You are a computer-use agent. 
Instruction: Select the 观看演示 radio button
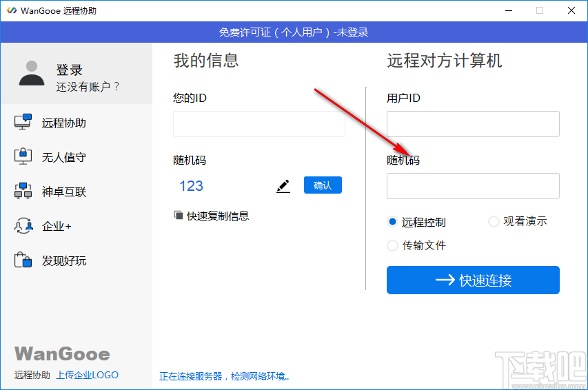(494, 222)
